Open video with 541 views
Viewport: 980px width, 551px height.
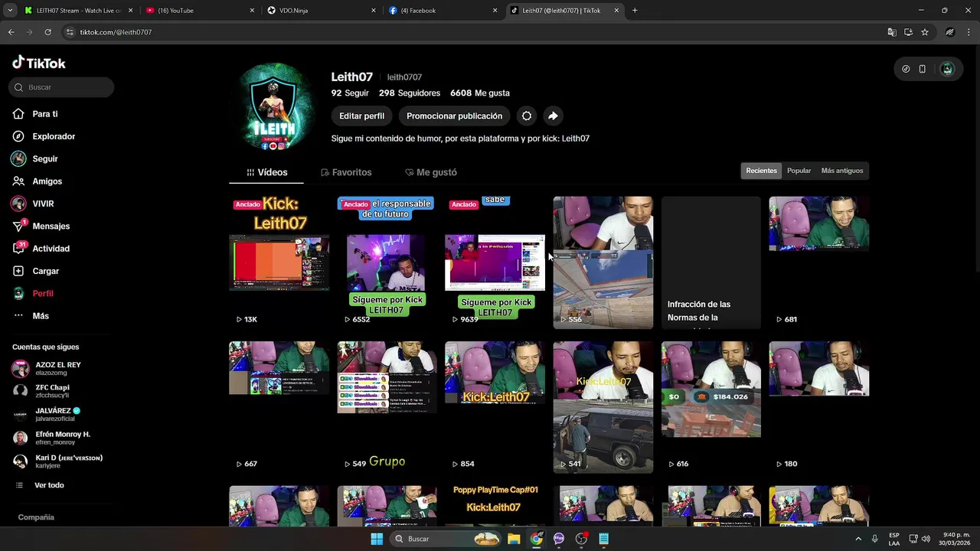coord(603,407)
